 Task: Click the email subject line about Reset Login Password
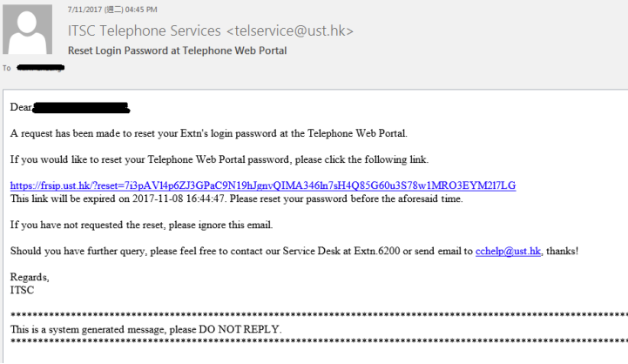pyautogui.click(x=177, y=51)
